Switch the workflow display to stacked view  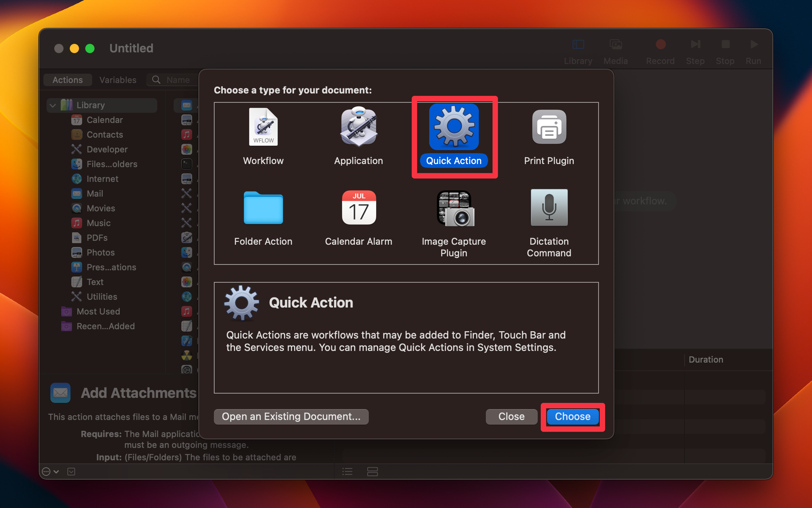(372, 471)
